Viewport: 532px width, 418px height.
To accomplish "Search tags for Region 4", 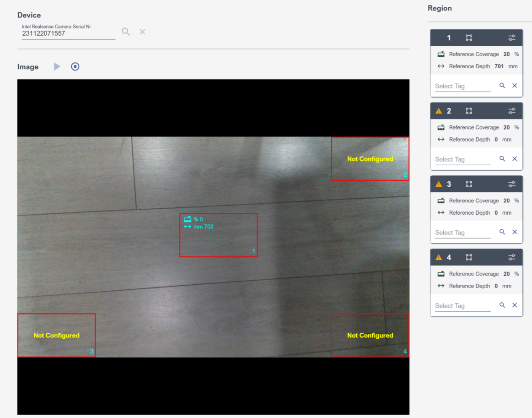I will [502, 305].
